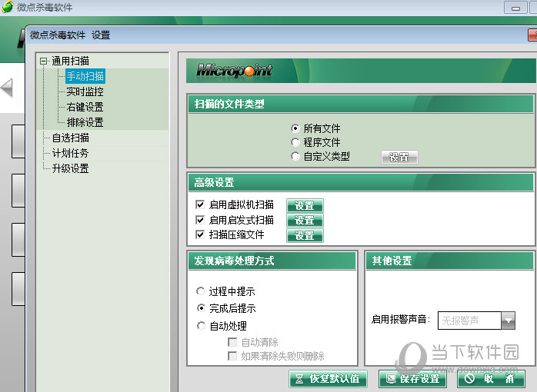The image size is (537, 392).
Task: Go to 排除设置 tree item
Action: 85,122
